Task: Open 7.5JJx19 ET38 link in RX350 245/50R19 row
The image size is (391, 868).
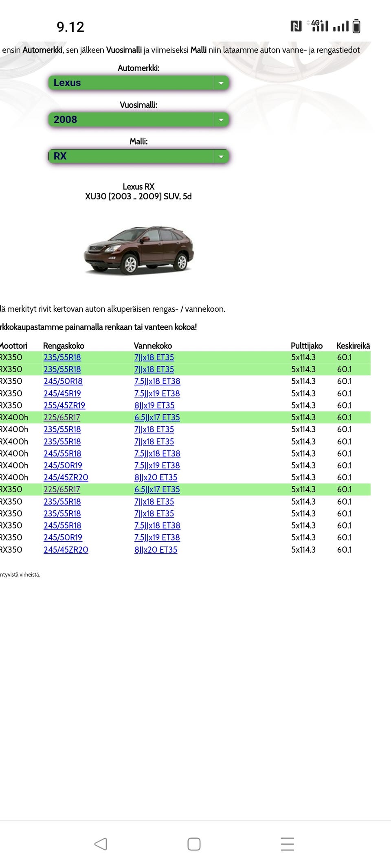Action: point(157,538)
